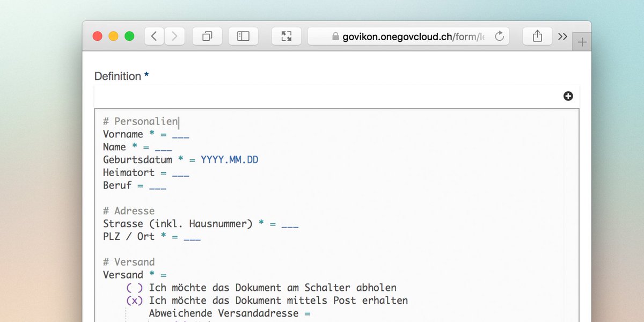
Task: Toggle the Safari sidebar
Action: tap(243, 36)
